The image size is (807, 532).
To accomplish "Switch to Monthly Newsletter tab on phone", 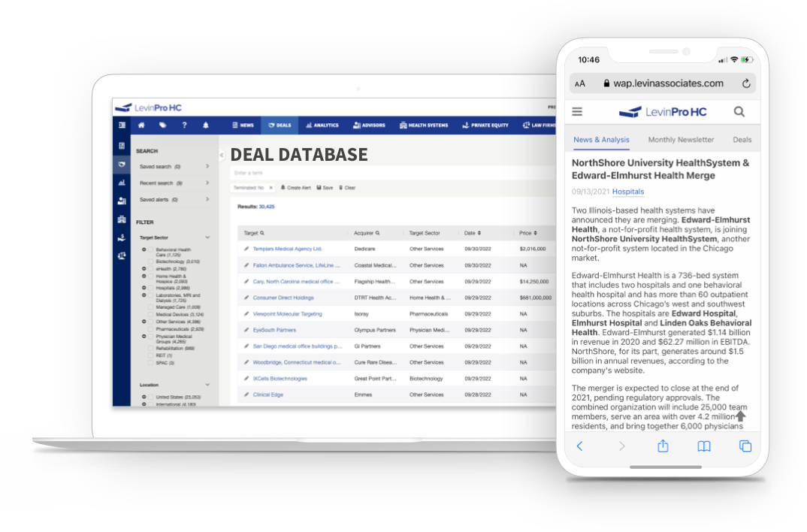I will (x=681, y=140).
